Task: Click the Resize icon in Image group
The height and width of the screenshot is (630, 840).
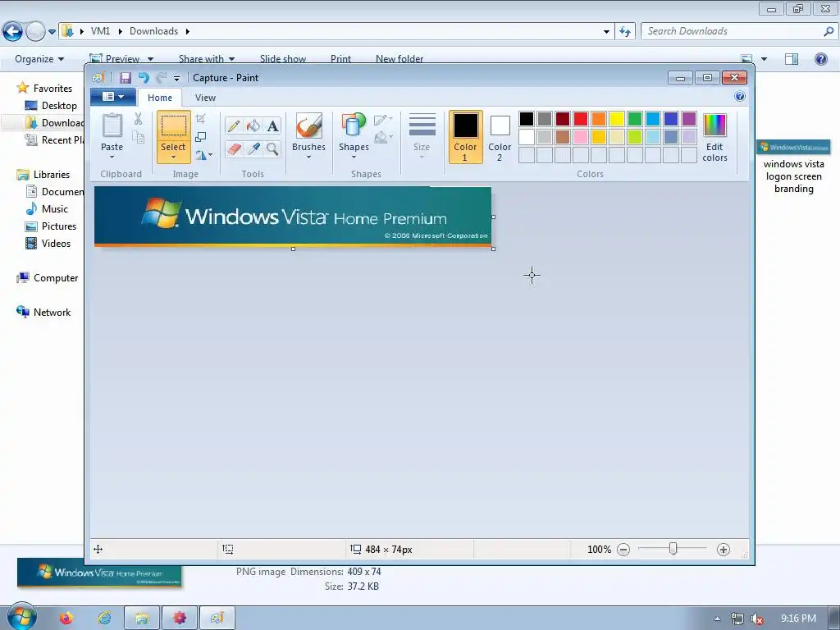Action: (x=200, y=137)
